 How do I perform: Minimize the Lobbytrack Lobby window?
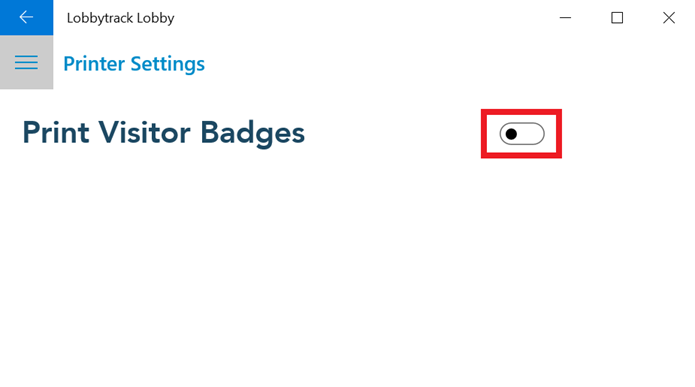coord(565,18)
